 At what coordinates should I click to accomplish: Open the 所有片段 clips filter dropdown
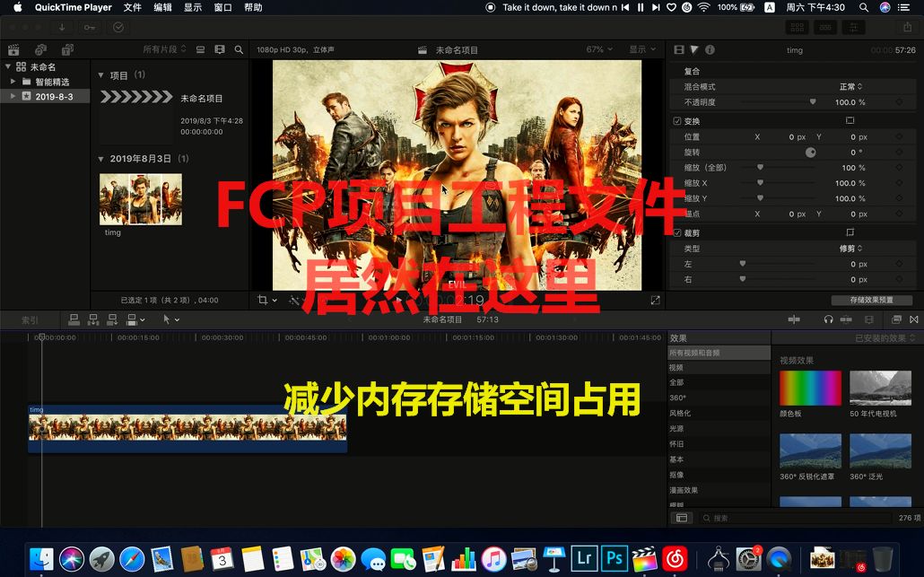[x=163, y=49]
